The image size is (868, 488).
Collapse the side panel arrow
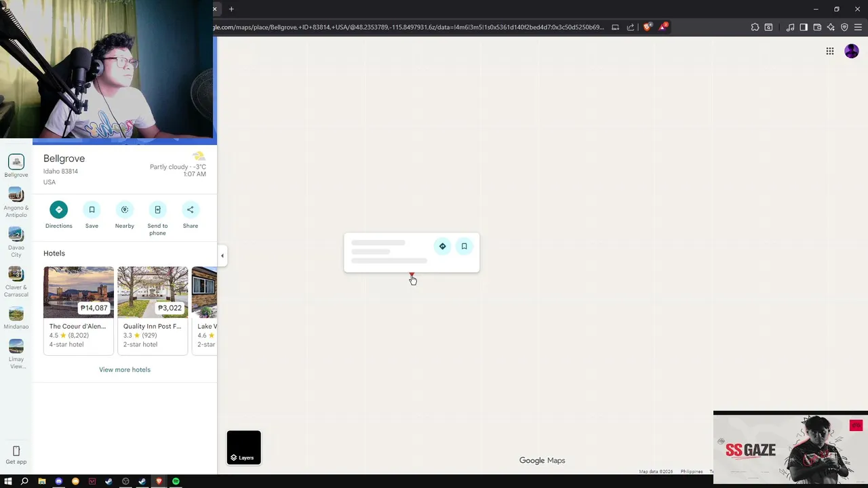click(222, 256)
